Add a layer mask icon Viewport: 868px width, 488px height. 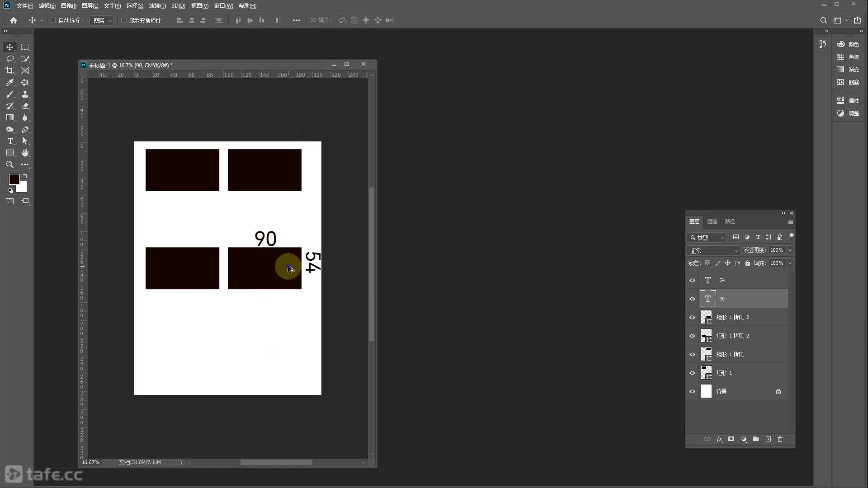pos(731,439)
